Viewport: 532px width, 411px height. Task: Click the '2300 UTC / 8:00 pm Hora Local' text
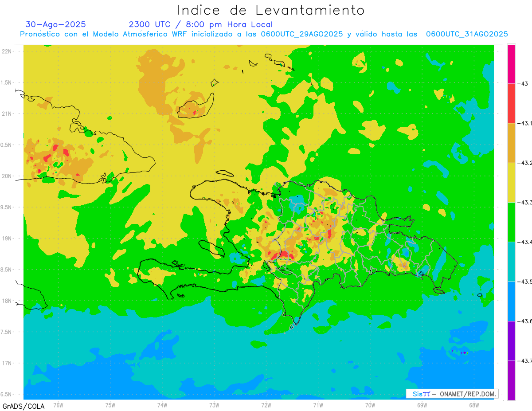tap(201, 24)
